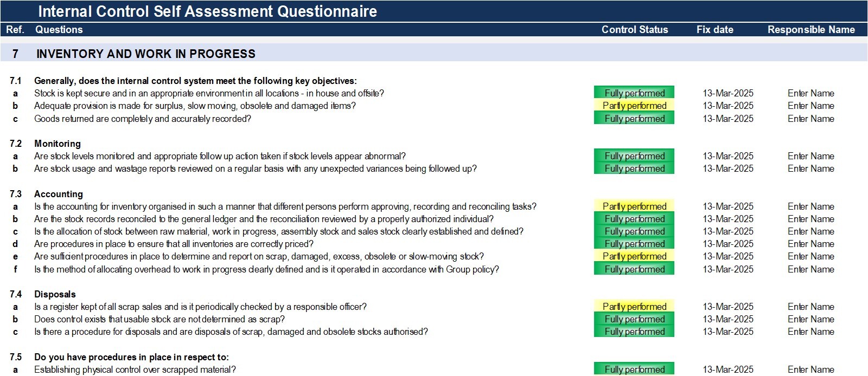Open Control Status for question 7.1 a

pyautogui.click(x=634, y=93)
